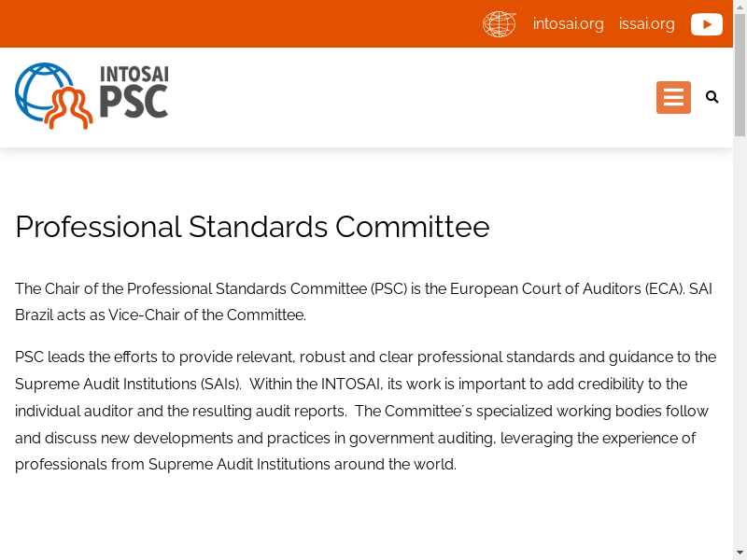The width and height of the screenshot is (747, 560).
Task: Click the paragraph starting PSC leads the efforts
Action: click(365, 411)
